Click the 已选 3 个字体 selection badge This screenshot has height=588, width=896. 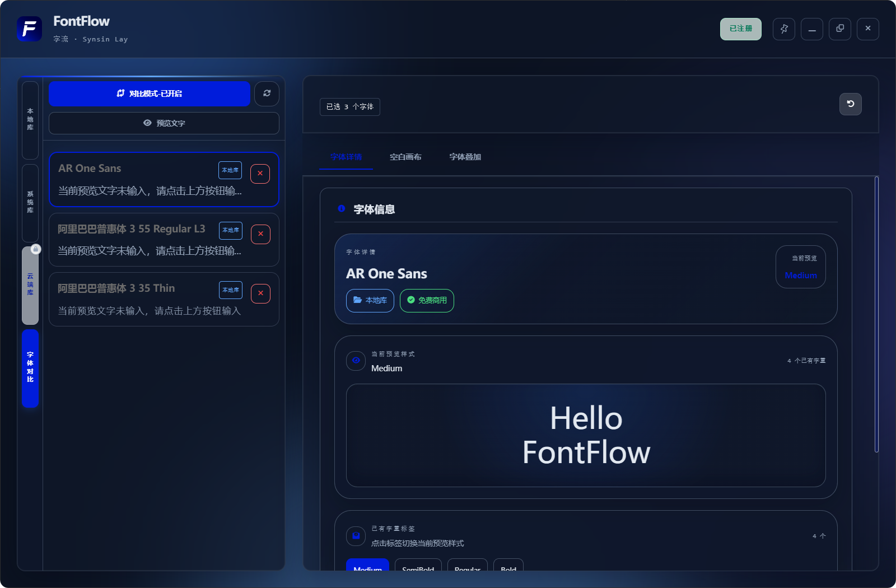(350, 107)
